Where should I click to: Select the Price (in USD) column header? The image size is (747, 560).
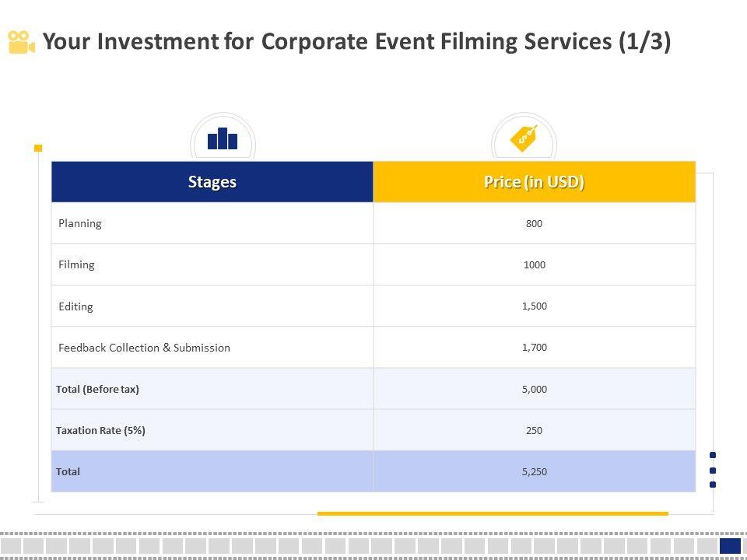pos(534,182)
